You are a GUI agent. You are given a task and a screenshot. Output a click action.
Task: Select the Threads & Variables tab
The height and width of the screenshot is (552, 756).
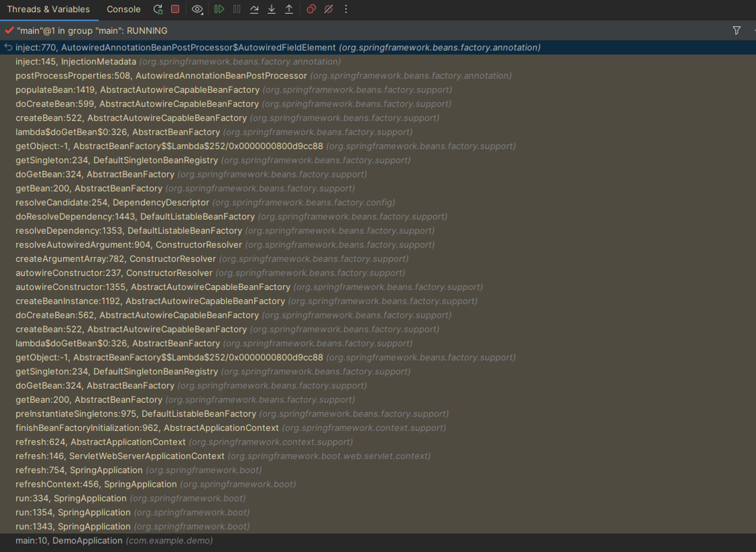tap(48, 9)
